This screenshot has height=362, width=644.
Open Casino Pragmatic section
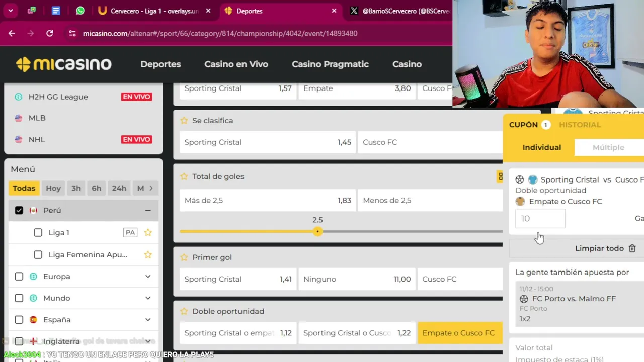coord(330,64)
